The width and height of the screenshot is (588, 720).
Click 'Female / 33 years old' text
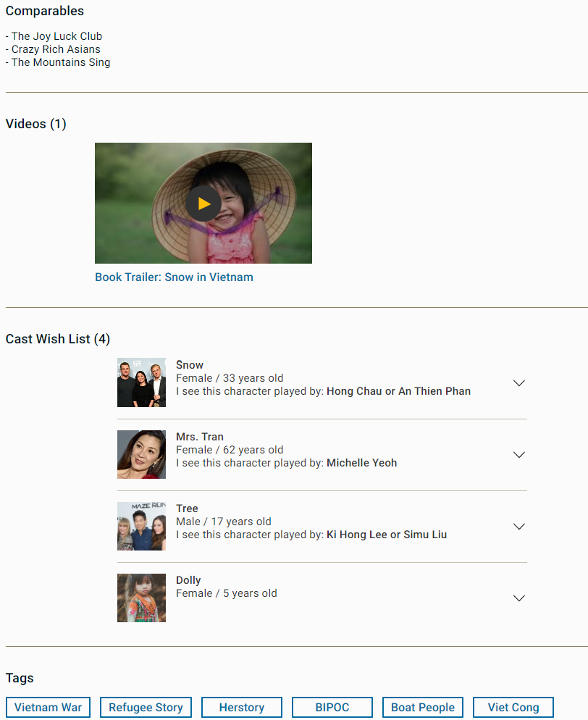[230, 378]
